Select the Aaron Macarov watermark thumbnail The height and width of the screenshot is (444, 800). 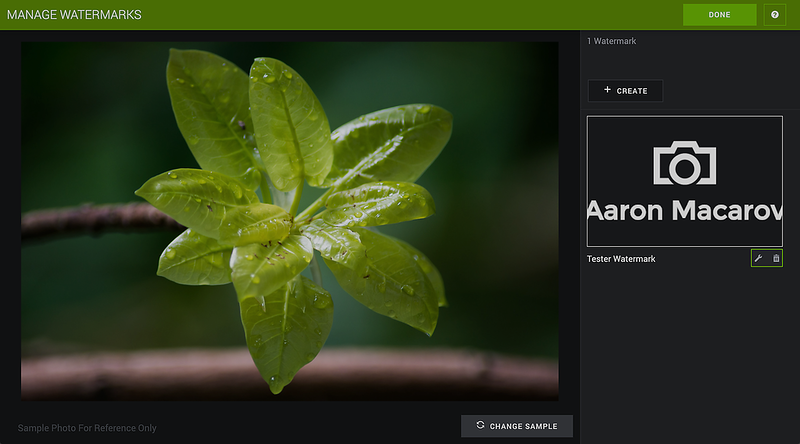click(x=685, y=181)
